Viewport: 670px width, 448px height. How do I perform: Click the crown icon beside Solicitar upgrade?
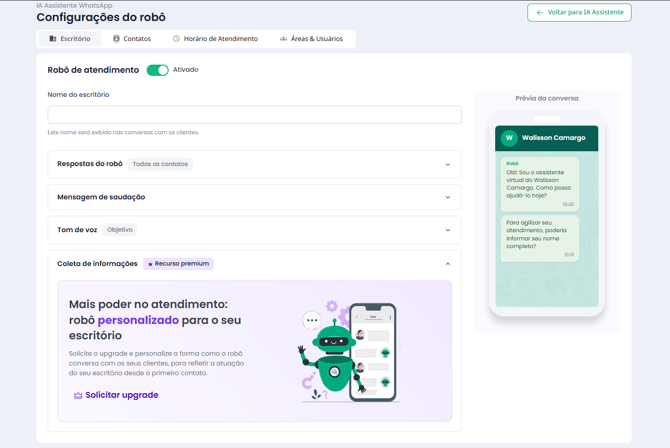coord(78,396)
